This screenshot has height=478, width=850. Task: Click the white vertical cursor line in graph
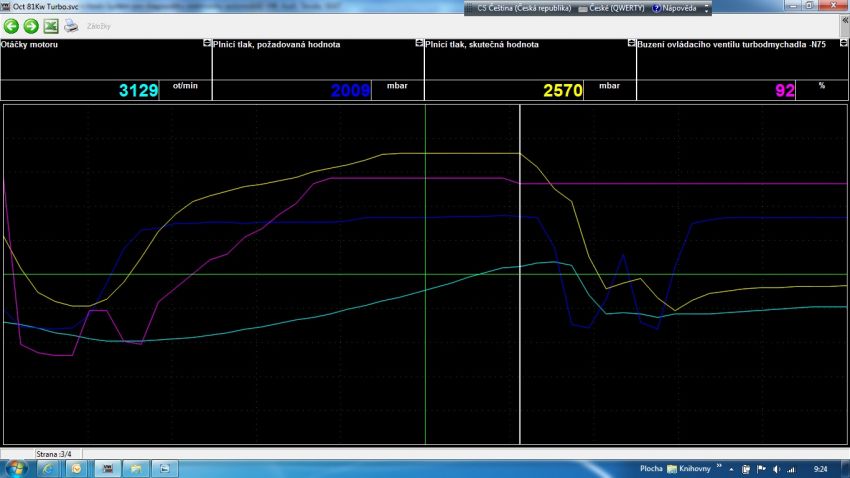(520, 300)
